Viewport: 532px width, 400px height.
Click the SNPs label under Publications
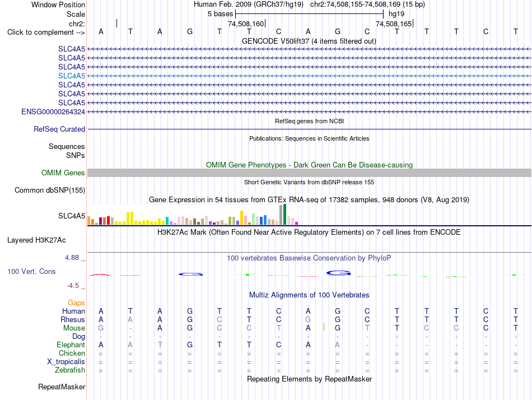tap(76, 155)
